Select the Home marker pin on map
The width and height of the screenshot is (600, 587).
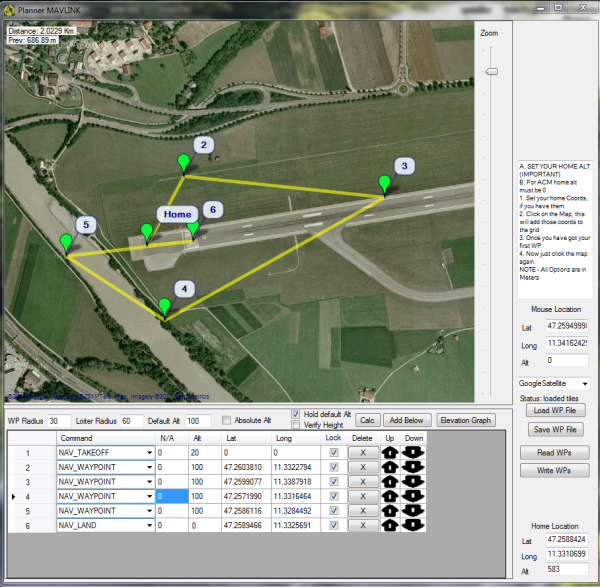click(x=147, y=234)
